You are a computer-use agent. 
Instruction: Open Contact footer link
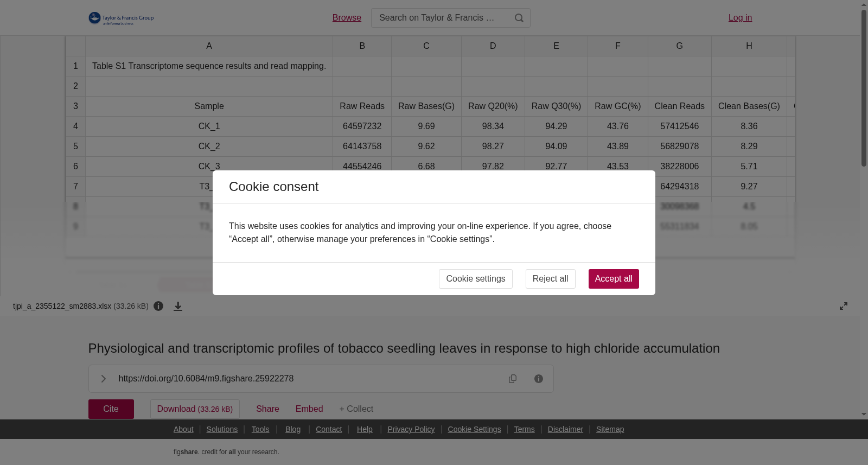(329, 429)
